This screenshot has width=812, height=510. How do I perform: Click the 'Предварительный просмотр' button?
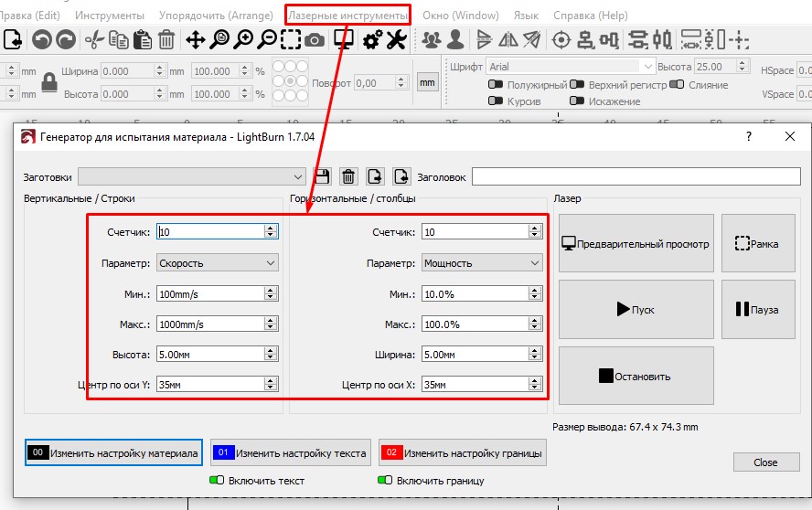click(x=636, y=244)
